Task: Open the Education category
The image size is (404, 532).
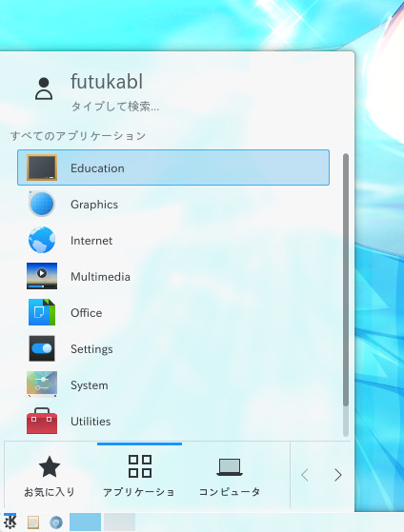Action: click(x=173, y=167)
